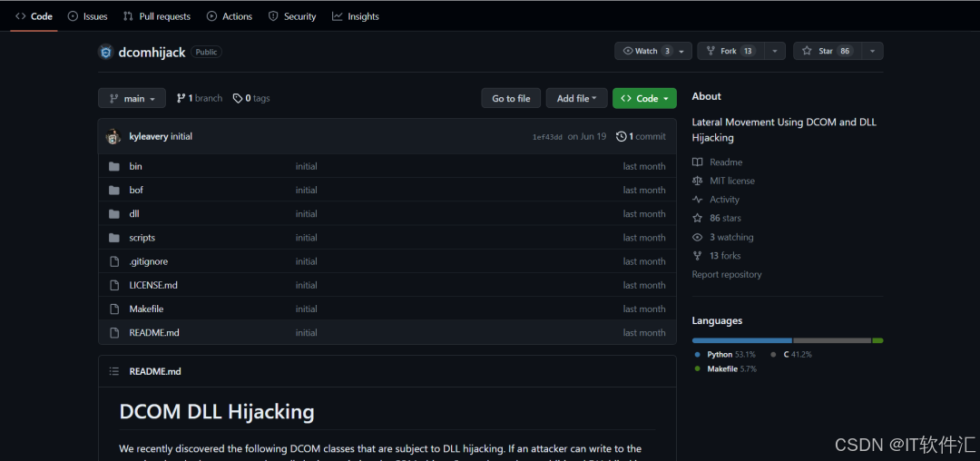View the 0 tags link
Image resolution: width=980 pixels, height=461 pixels.
click(x=251, y=98)
